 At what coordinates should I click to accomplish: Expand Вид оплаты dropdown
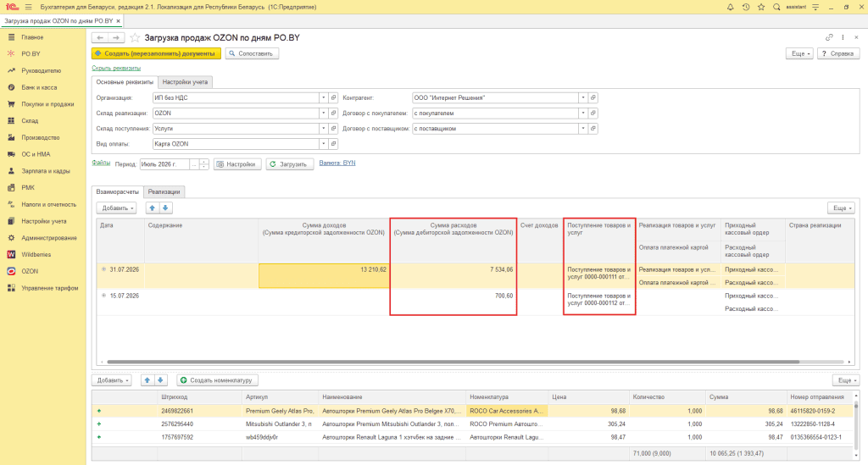click(x=323, y=144)
